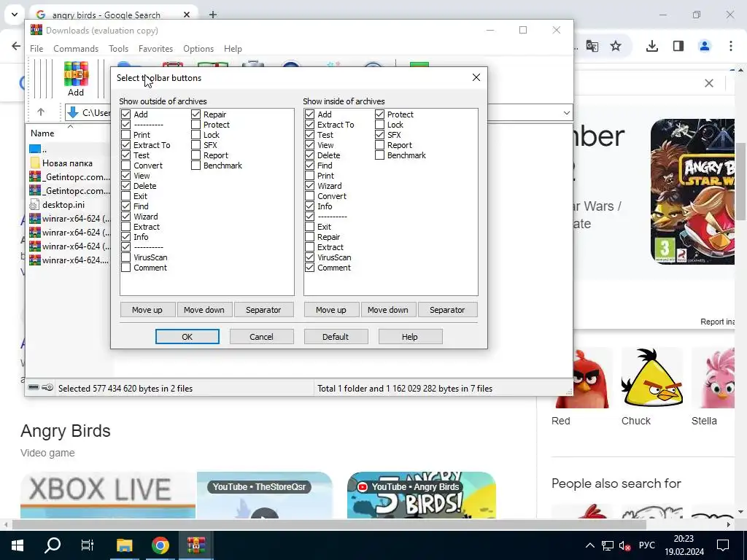This screenshot has height=560, width=747.
Task: Open WinRAR Options menu
Action: (198, 49)
